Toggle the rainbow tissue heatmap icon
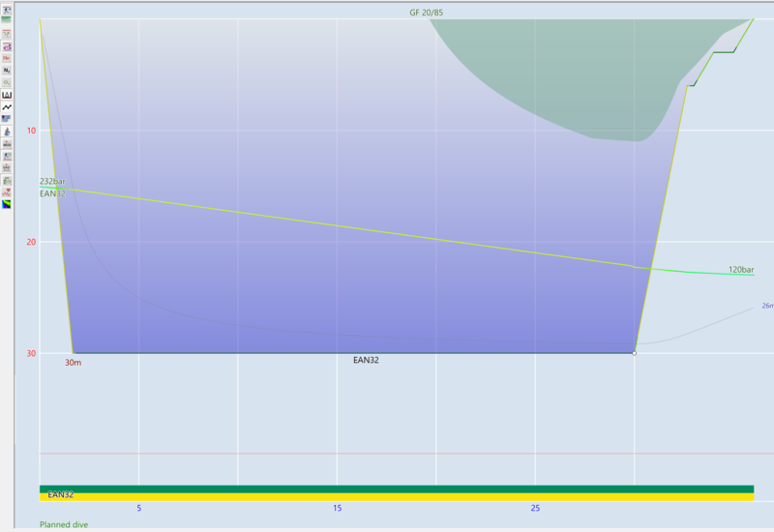 point(7,204)
